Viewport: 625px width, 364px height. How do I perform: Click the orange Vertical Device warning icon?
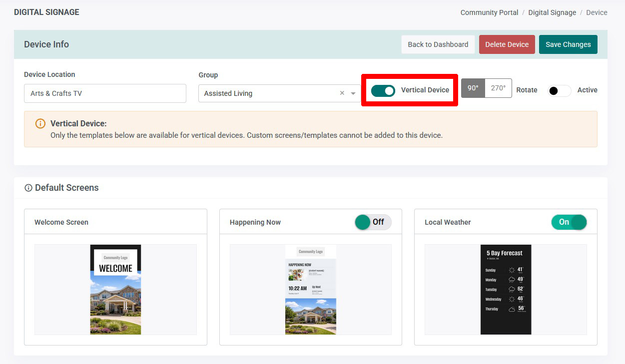click(40, 123)
